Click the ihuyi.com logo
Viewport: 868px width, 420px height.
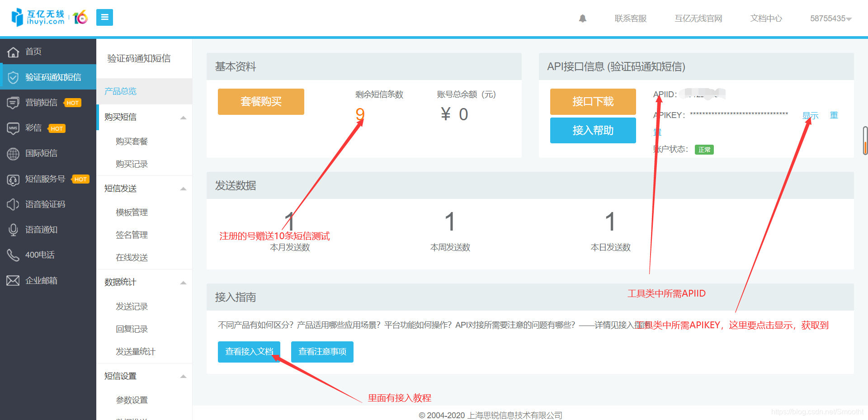click(38, 18)
